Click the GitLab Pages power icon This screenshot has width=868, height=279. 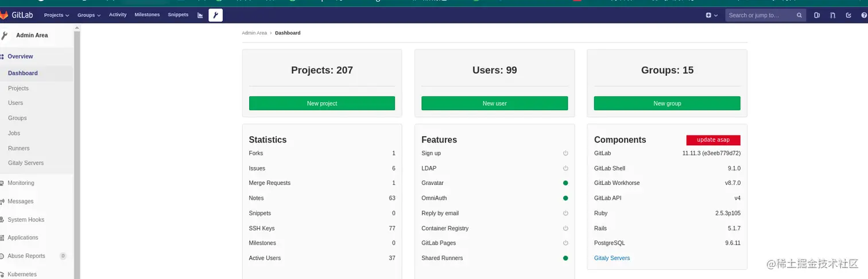click(565, 243)
